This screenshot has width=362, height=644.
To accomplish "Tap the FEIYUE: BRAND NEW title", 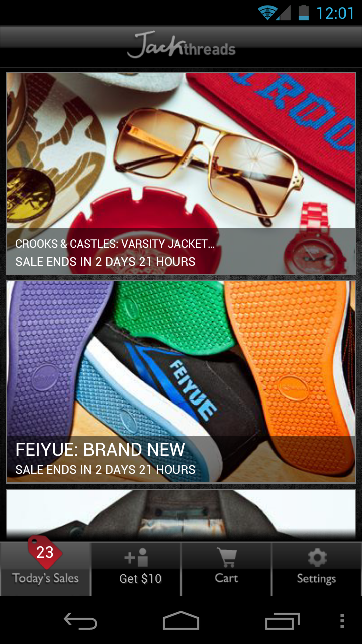I will click(x=100, y=449).
